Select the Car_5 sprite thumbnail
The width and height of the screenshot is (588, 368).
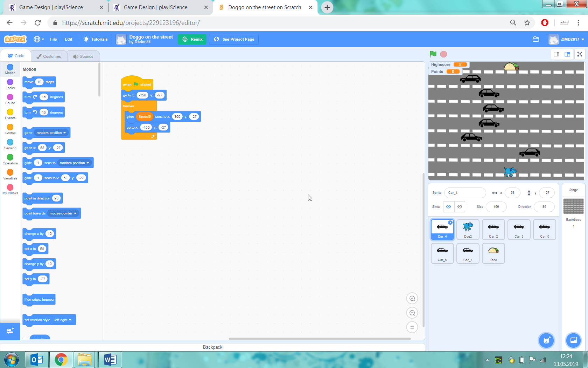(x=545, y=230)
